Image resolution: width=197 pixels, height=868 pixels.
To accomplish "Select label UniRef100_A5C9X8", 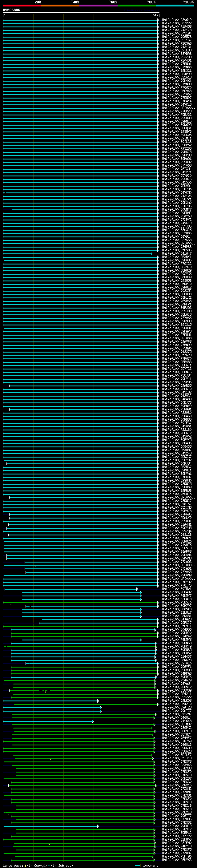I will point(176,91).
